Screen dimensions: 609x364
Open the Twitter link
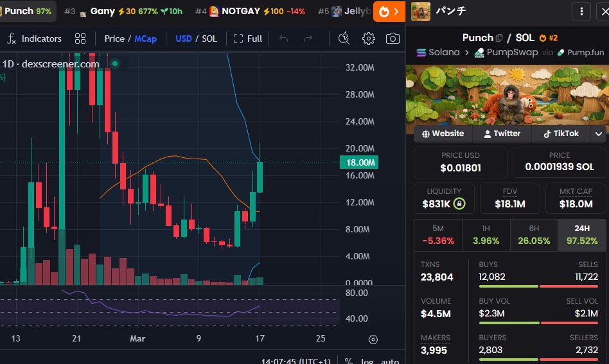502,134
